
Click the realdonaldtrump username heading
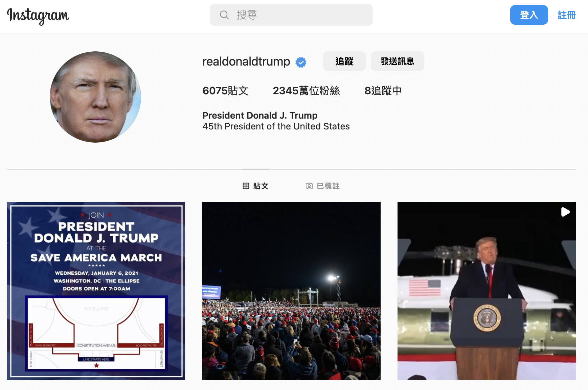[246, 62]
